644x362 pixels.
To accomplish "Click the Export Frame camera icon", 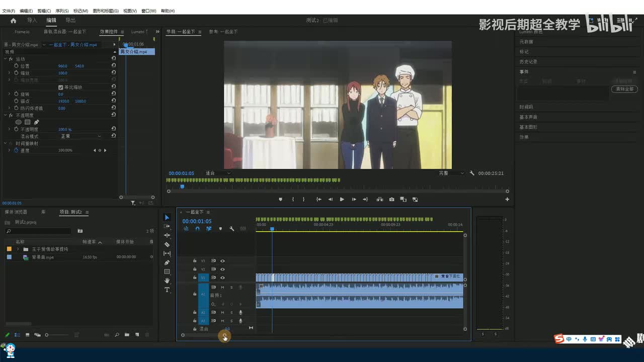I will (391, 200).
